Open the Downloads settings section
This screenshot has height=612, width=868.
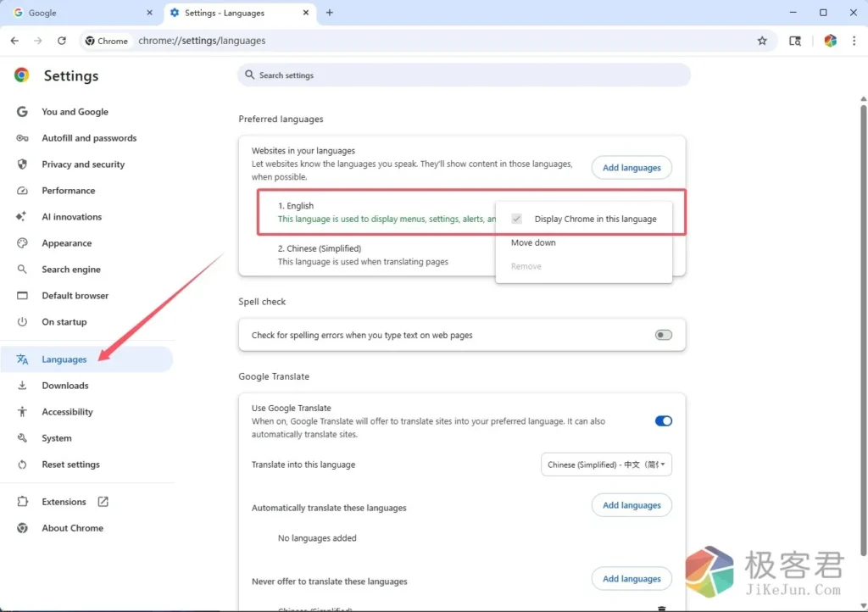pos(64,386)
